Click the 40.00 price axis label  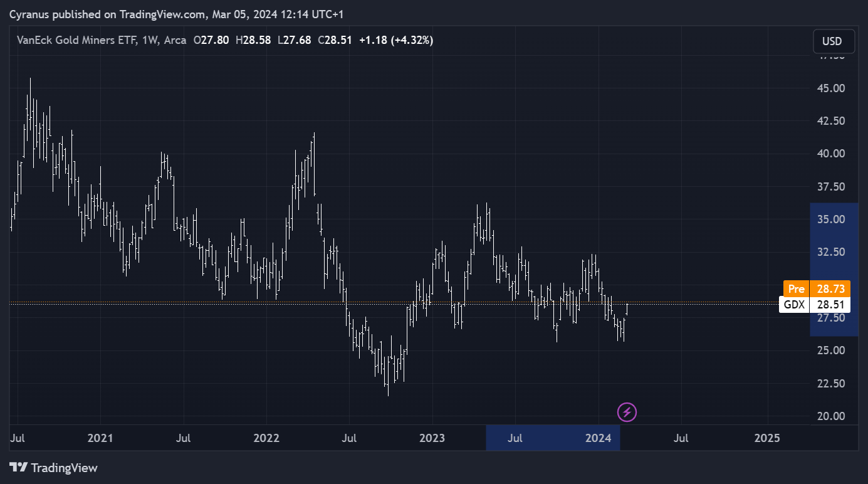(832, 154)
